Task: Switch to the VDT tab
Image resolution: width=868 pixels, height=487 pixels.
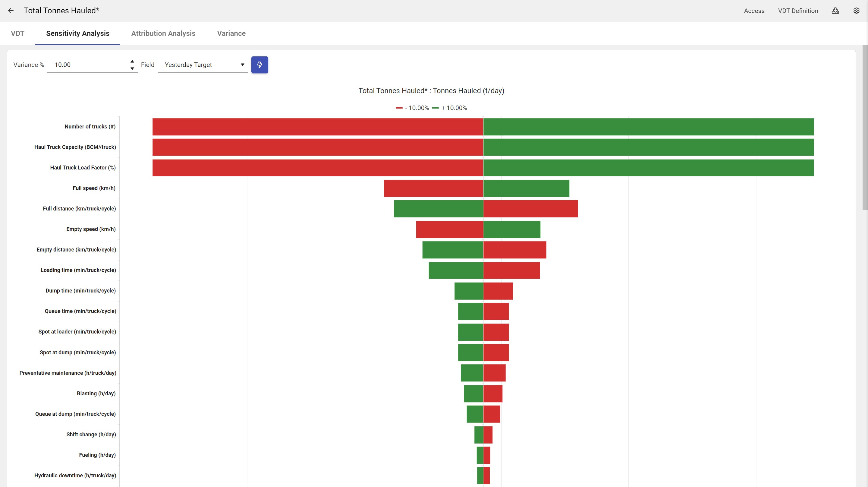Action: (x=17, y=33)
